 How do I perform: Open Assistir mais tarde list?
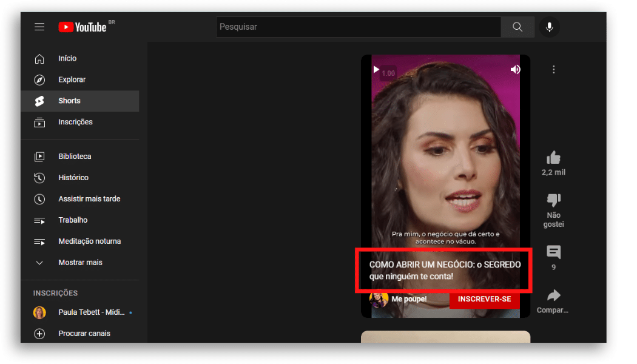tap(80, 198)
